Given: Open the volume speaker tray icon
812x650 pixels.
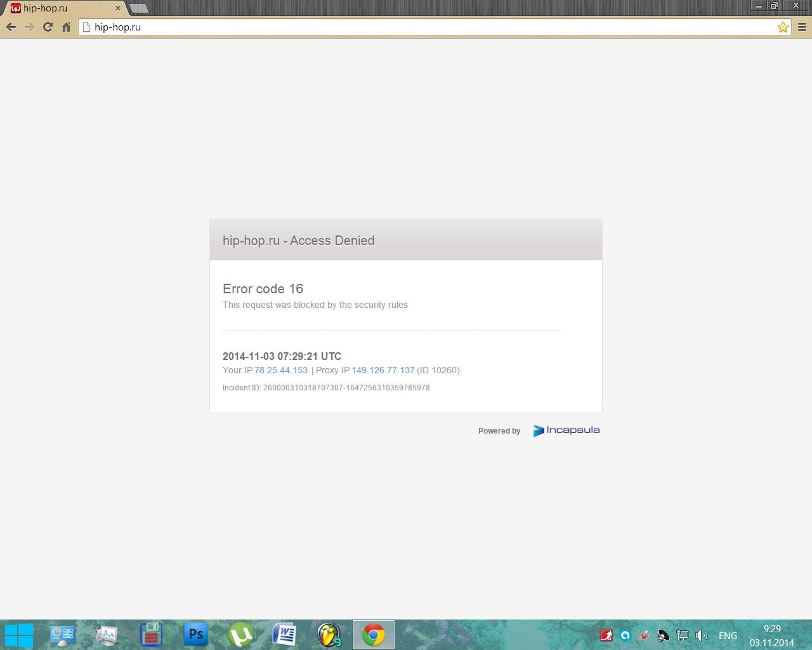Looking at the screenshot, I should pyautogui.click(x=702, y=635).
